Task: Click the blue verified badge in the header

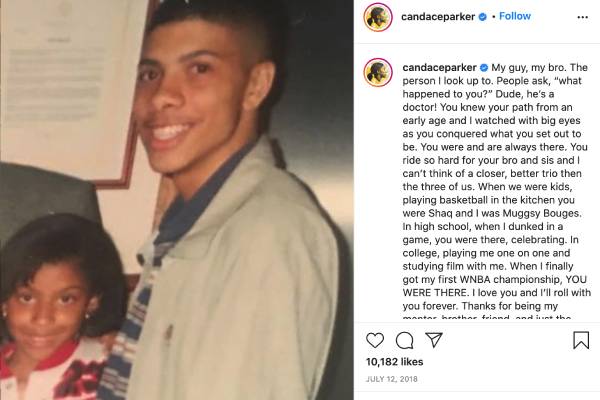Action: tap(483, 16)
